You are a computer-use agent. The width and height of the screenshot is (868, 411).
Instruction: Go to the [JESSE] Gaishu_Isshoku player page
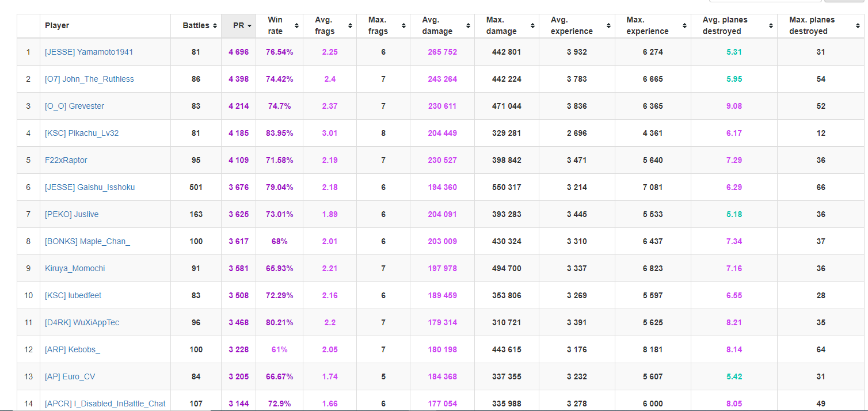[x=90, y=188]
